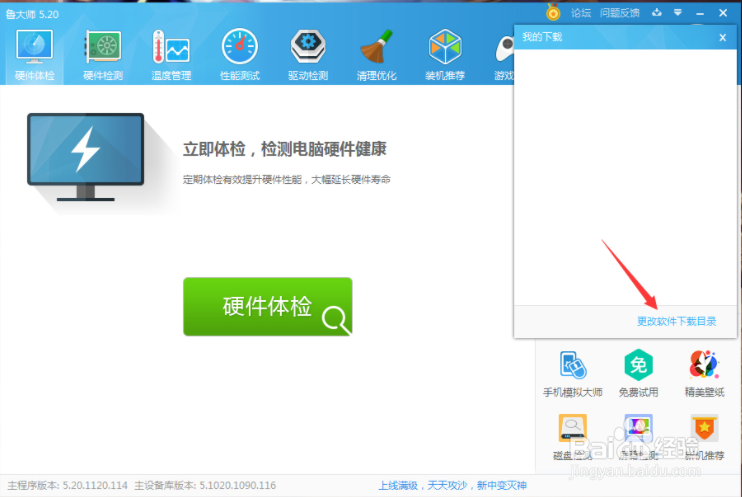Screen dimensions: 742x497
Task: Click the 鲁大师 5.20 title text
Action: (32, 14)
